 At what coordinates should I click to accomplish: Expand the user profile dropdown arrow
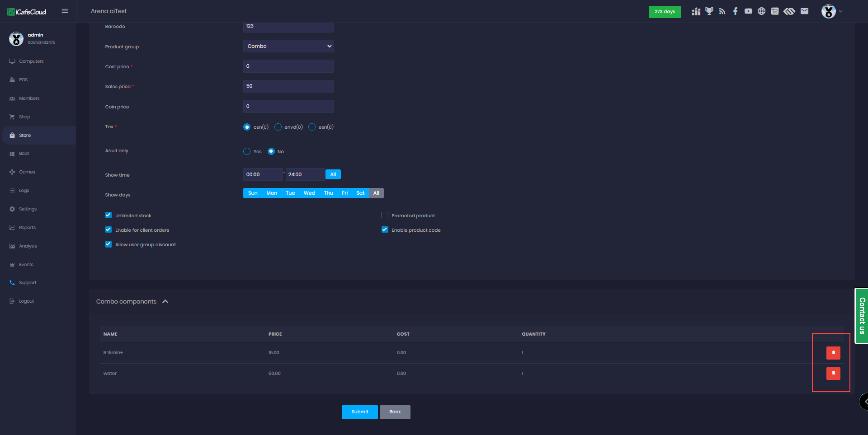tap(840, 12)
